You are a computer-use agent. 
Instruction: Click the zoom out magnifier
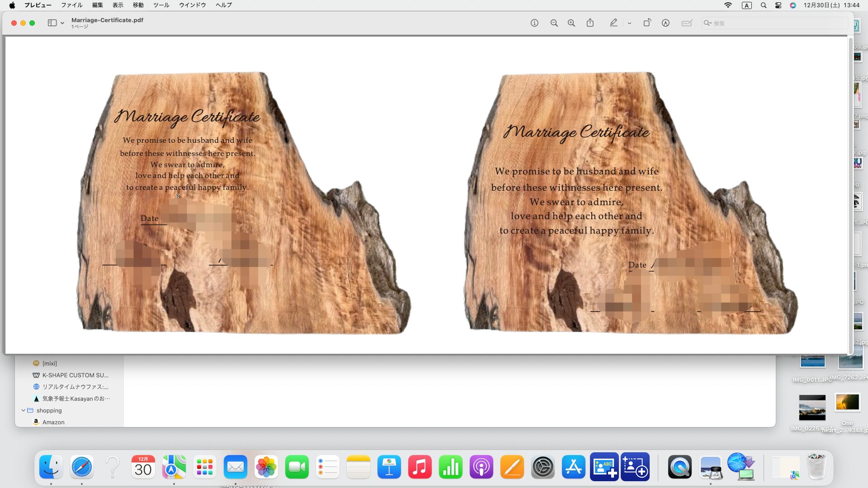coord(554,23)
